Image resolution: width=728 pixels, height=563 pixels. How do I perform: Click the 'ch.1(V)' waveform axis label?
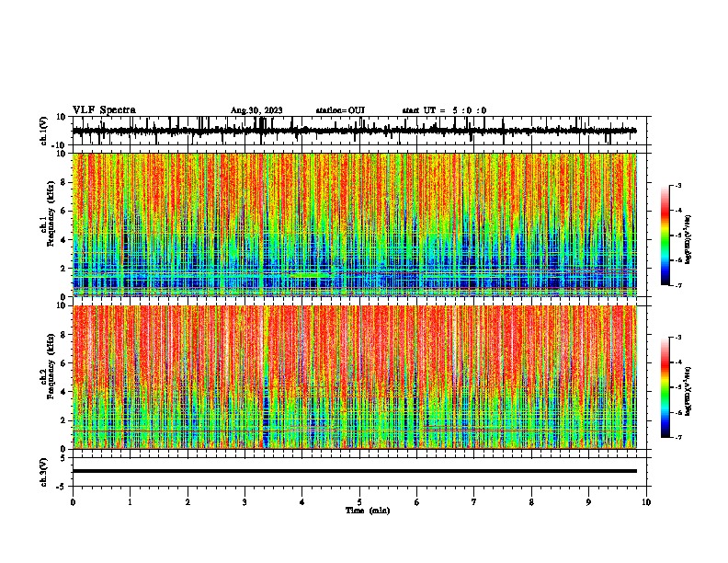pos(44,131)
